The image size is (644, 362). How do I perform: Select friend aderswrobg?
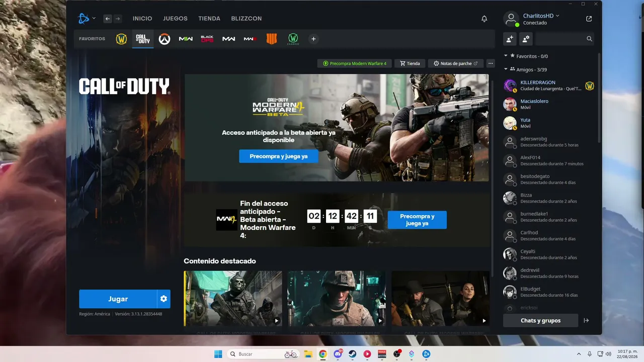pyautogui.click(x=549, y=142)
